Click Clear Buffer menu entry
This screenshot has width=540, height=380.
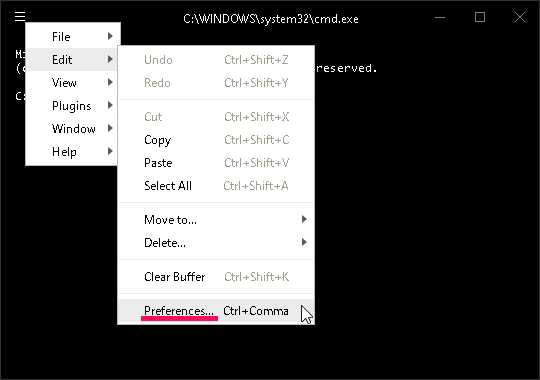(216, 277)
